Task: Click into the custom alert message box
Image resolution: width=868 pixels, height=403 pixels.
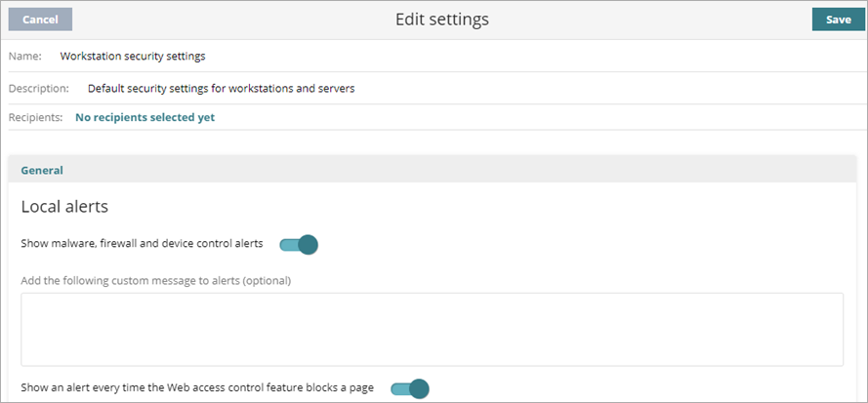Action: (x=432, y=329)
